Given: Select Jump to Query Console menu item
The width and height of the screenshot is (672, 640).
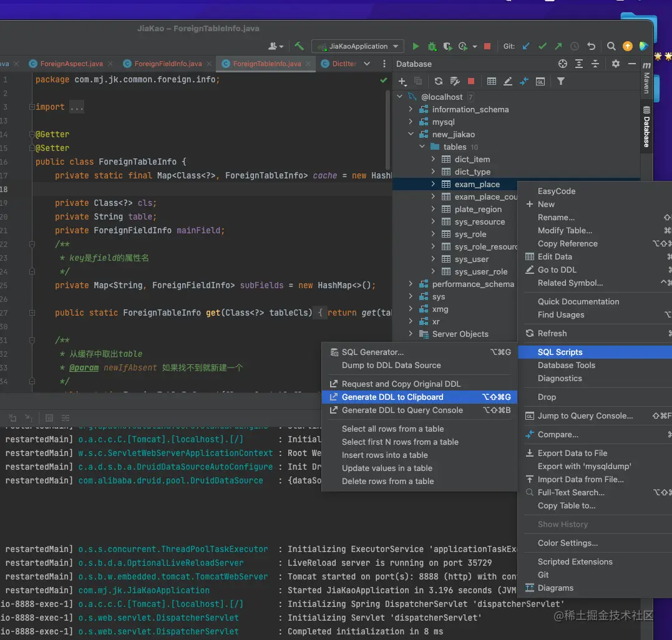Looking at the screenshot, I should [595, 416].
